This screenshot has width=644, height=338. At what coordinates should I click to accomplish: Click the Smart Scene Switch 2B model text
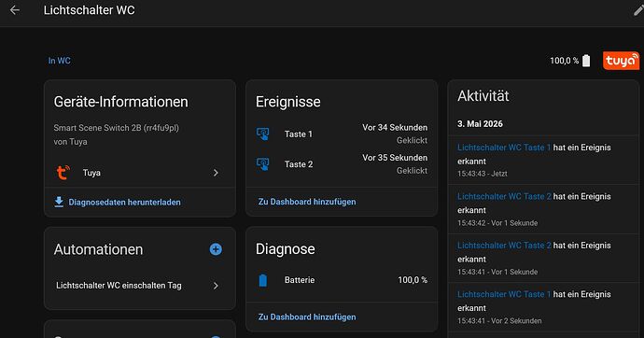[117, 128]
